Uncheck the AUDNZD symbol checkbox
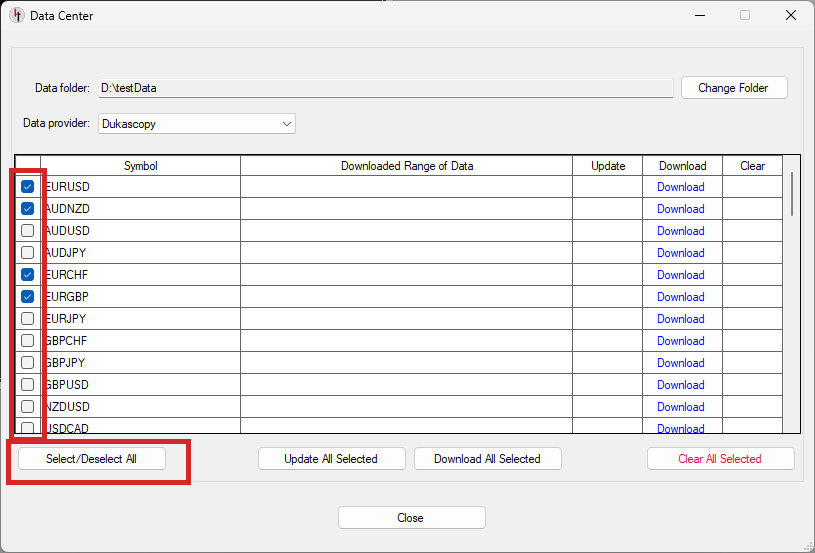Viewport: 815px width, 553px height. pos(28,209)
